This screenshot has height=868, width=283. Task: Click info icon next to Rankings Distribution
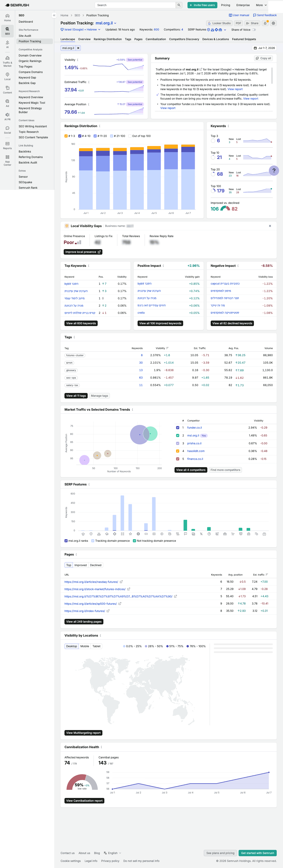point(100,126)
